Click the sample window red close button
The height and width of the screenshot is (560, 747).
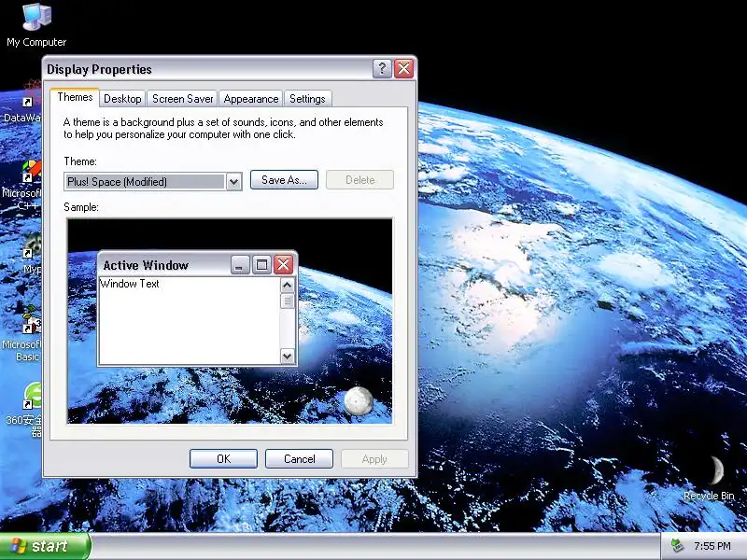coord(283,265)
